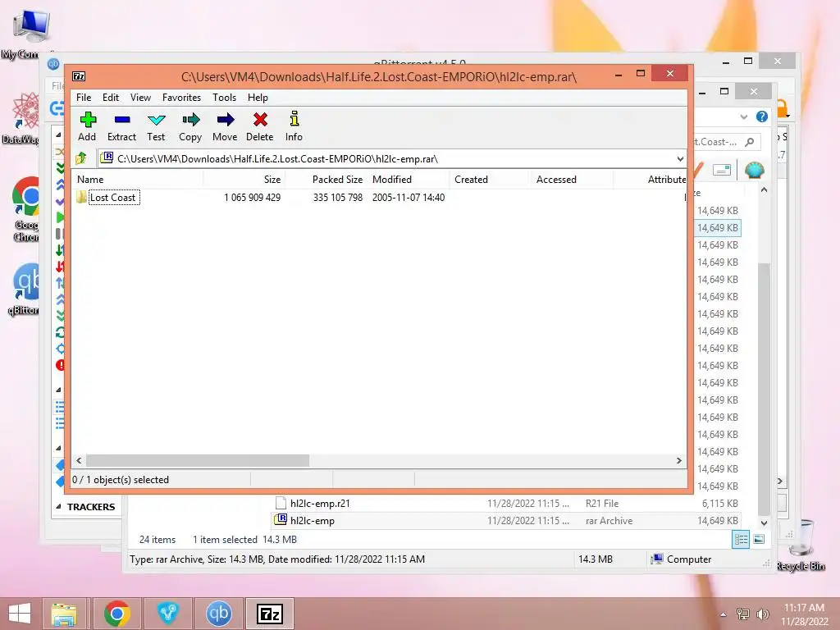Open the View menu
Screen dimensions: 840x630
click(x=140, y=98)
